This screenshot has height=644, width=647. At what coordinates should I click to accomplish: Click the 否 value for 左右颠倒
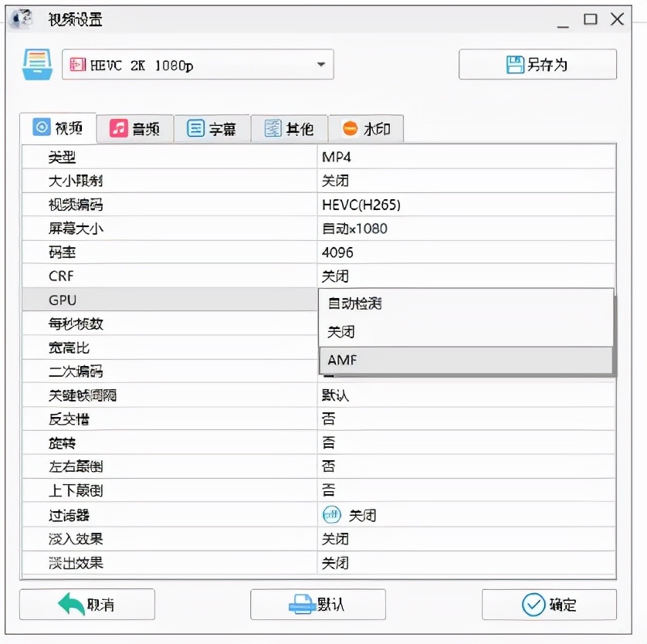328,466
